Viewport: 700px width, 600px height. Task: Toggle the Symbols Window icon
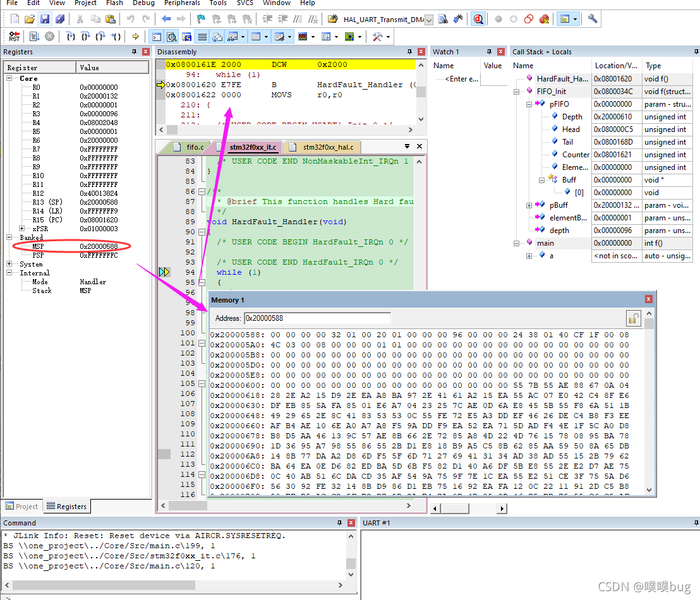(186, 37)
